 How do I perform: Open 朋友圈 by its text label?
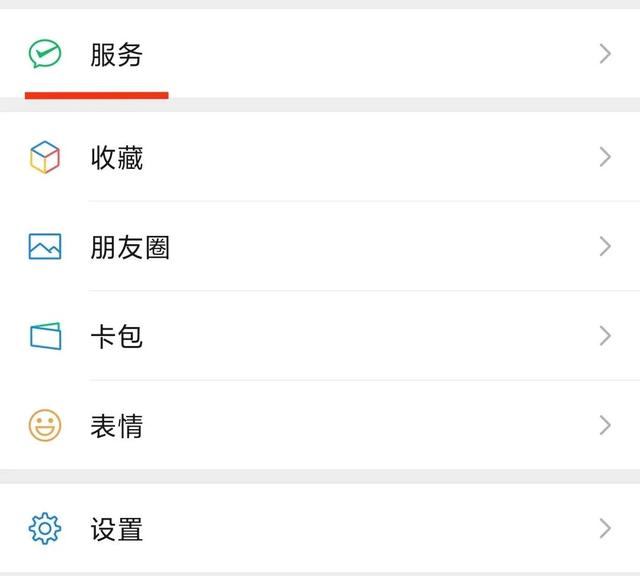point(130,247)
